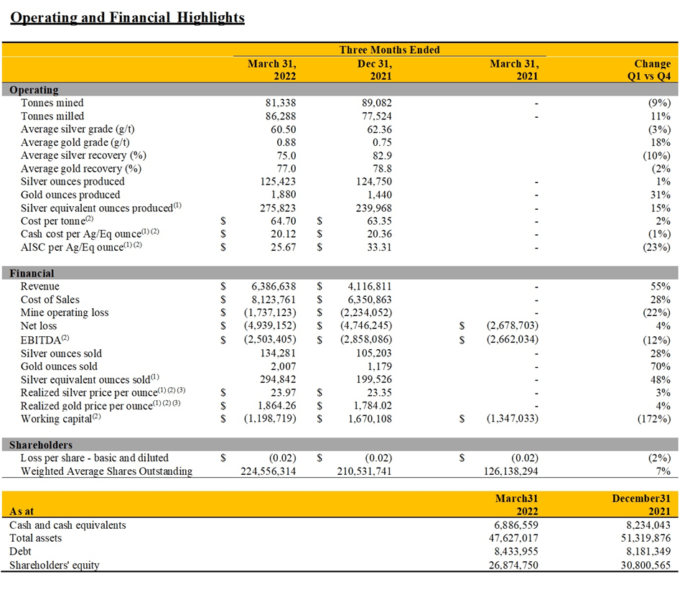The image size is (700, 592).
Task: Click the 18% gold grade change
Action: (x=661, y=142)
